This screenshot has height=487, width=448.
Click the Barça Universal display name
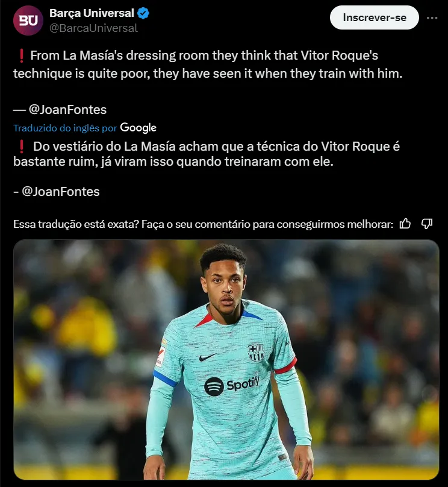click(x=92, y=13)
